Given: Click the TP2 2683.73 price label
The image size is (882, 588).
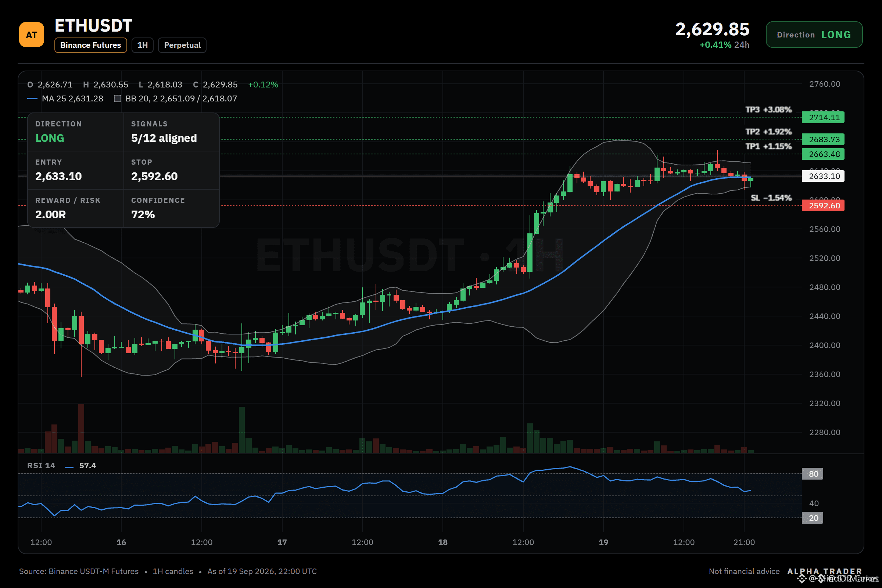Looking at the screenshot, I should pos(823,140).
